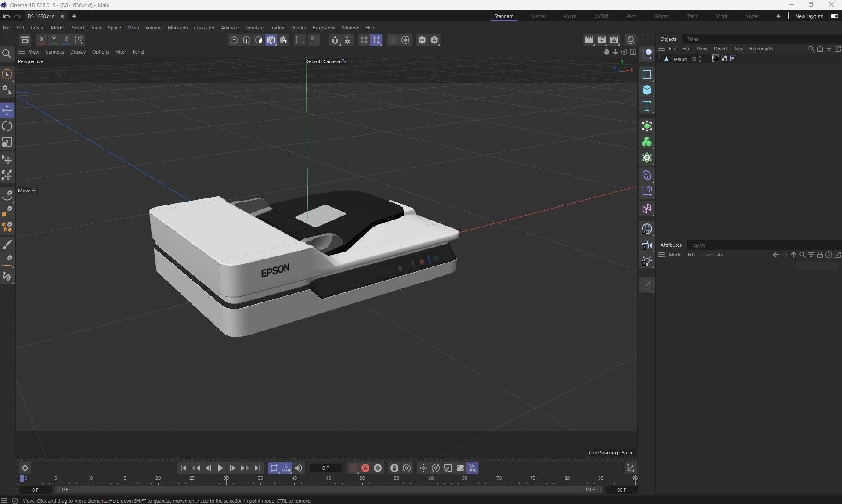Activate the Live Selection tool

7,74
